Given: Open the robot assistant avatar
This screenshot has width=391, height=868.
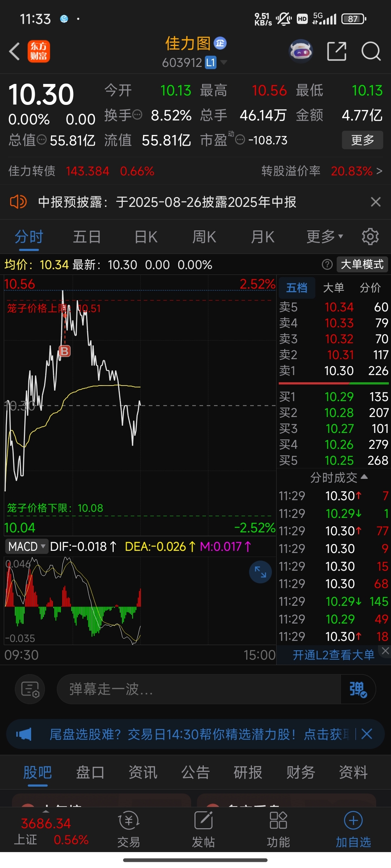Looking at the screenshot, I should tap(301, 51).
